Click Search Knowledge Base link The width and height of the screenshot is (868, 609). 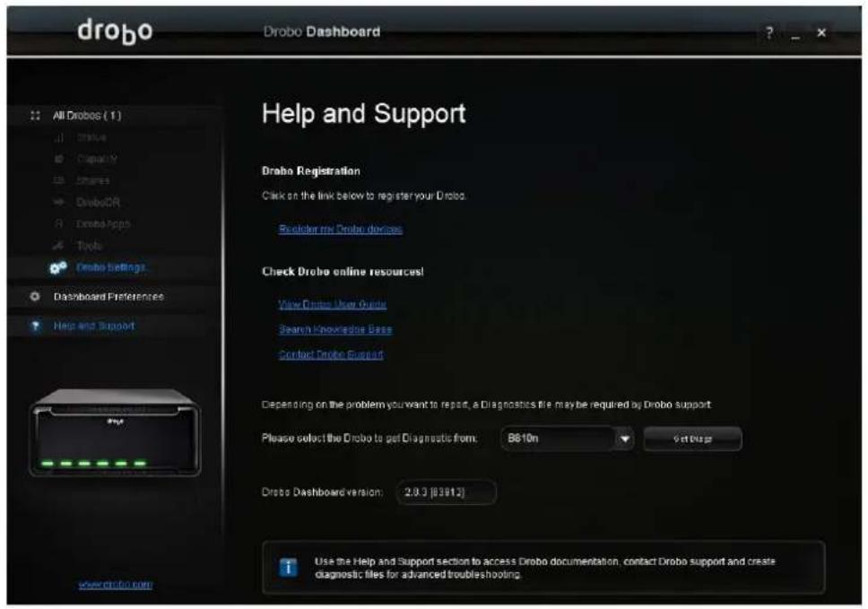click(335, 329)
